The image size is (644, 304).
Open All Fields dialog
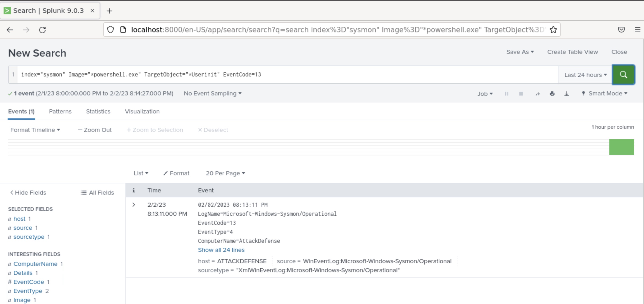click(x=97, y=193)
